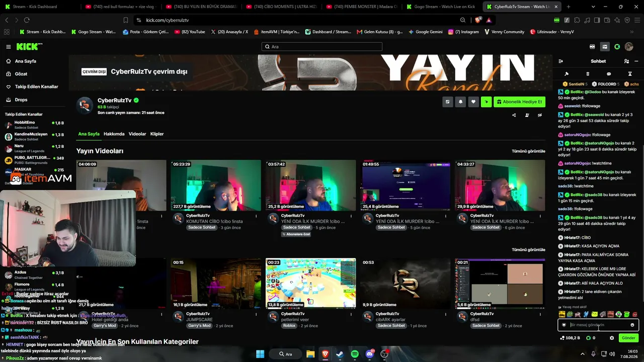Click Abonelik Hediye Et button
Image resolution: width=644 pixels, height=362 pixels.
[x=519, y=102]
